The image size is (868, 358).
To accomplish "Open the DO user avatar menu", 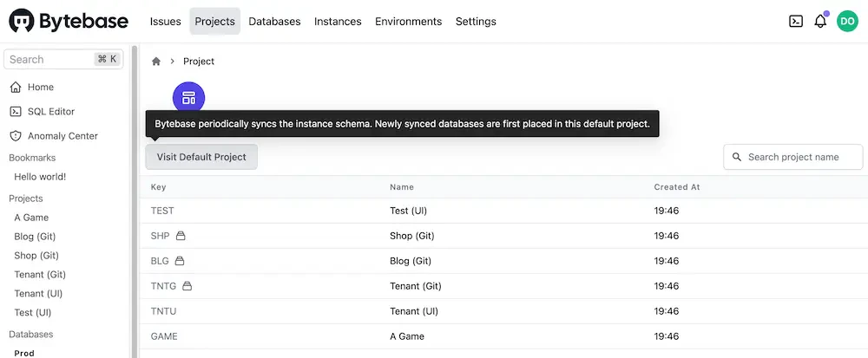I will 847,22.
